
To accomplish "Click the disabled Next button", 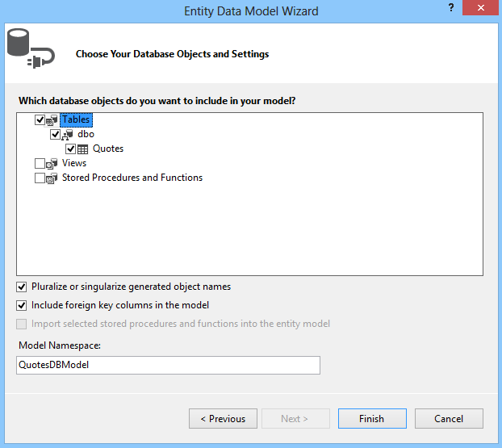I will (x=295, y=419).
